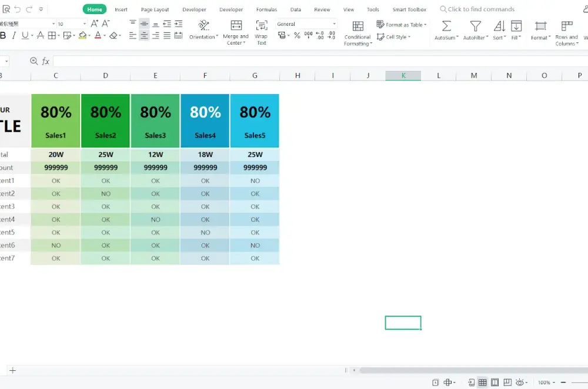
Task: Click the fx insert function icon
Action: 45,61
